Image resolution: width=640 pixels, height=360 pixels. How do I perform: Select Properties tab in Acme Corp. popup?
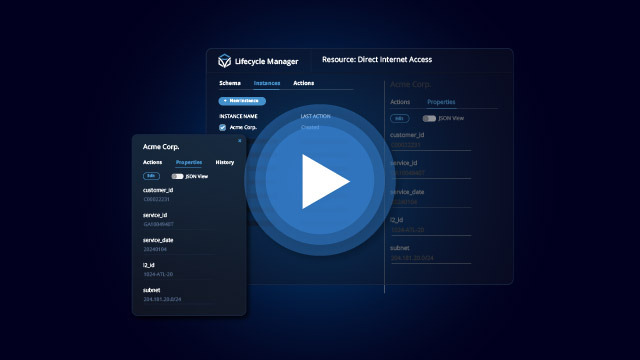pos(189,162)
